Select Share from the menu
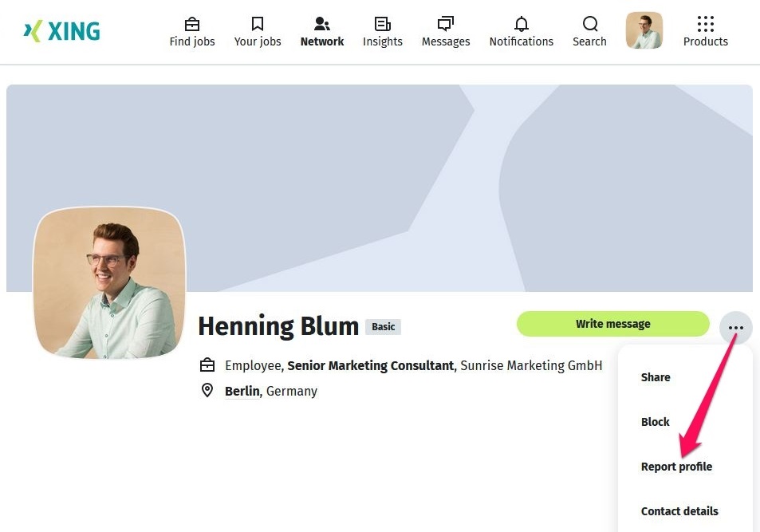The height and width of the screenshot is (532, 760). (x=656, y=377)
